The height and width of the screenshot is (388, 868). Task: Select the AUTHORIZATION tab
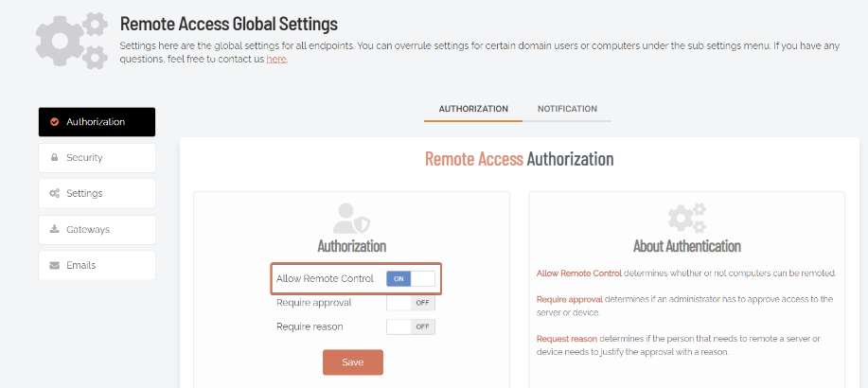473,109
